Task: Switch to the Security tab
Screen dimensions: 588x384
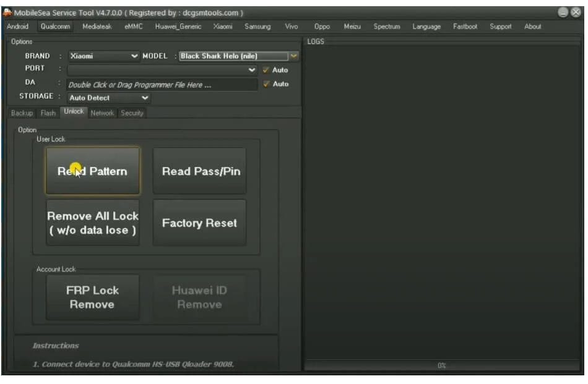Action: [133, 113]
